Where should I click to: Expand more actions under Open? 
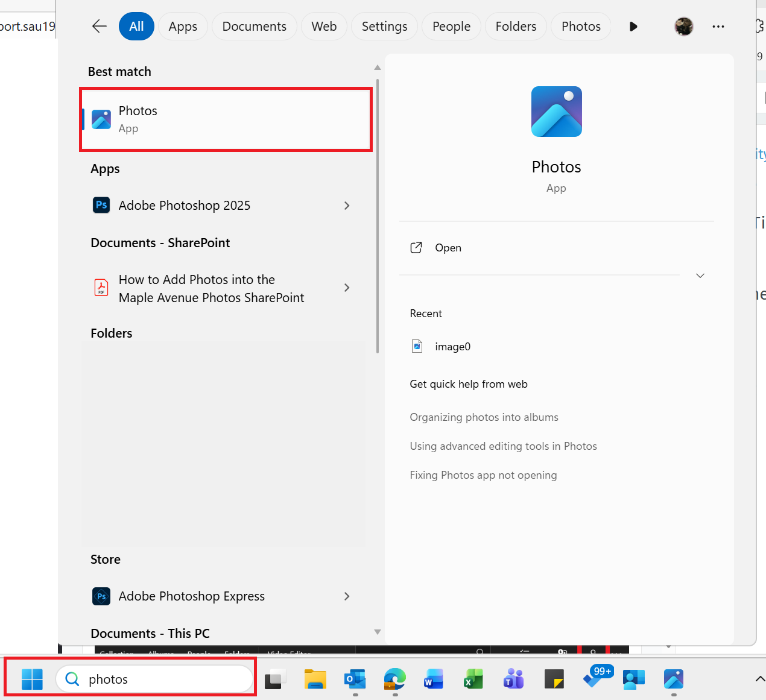pos(700,276)
